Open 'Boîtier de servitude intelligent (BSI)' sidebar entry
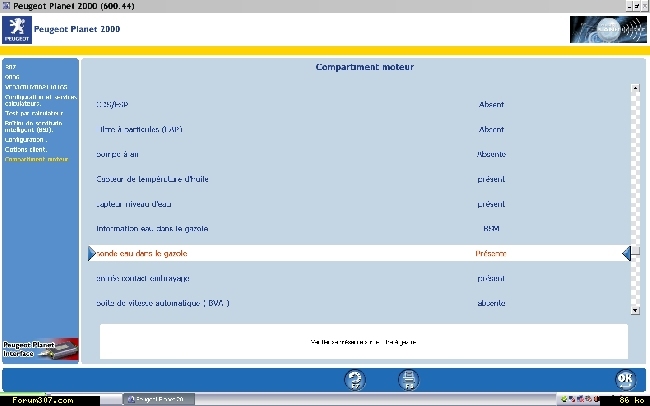 34,126
